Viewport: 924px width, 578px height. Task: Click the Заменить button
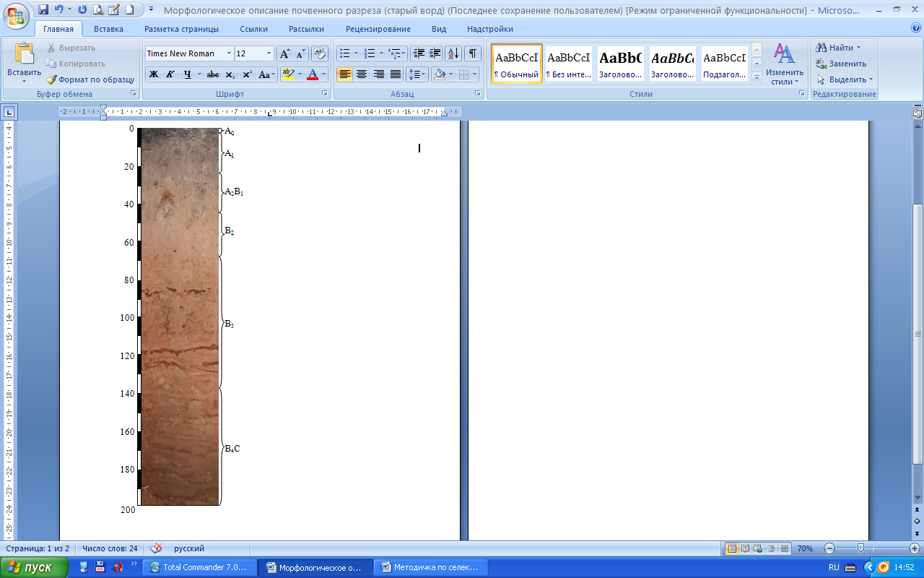[x=841, y=64]
